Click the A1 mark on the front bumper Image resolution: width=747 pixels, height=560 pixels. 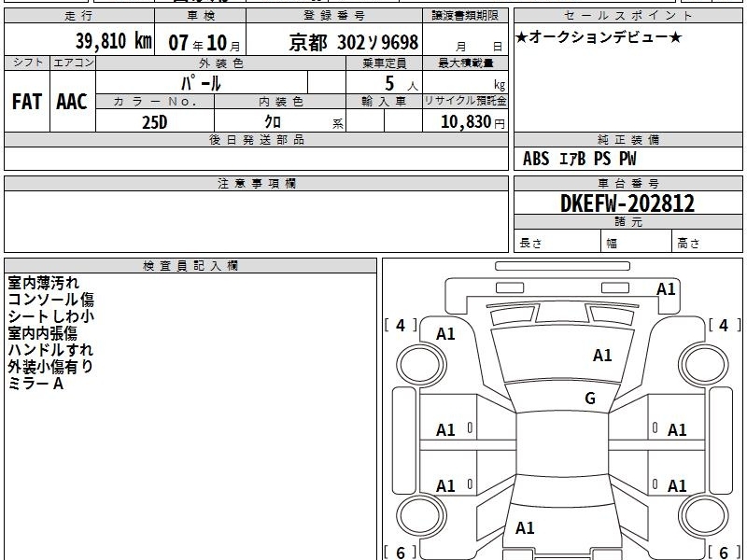(x=666, y=289)
